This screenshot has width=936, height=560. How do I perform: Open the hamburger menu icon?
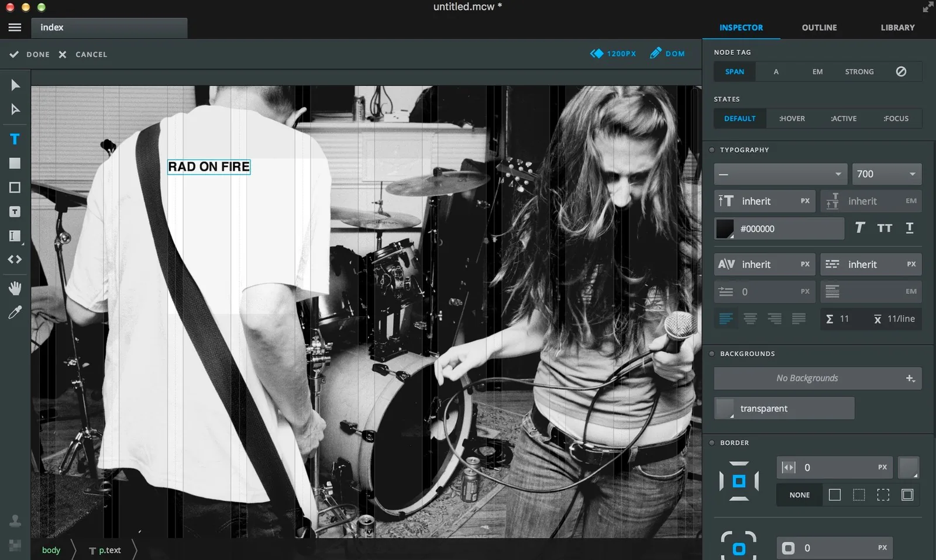coord(15,27)
